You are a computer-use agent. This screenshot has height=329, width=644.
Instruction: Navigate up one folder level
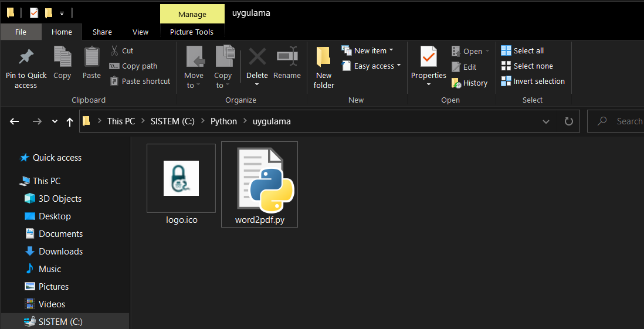tap(70, 121)
